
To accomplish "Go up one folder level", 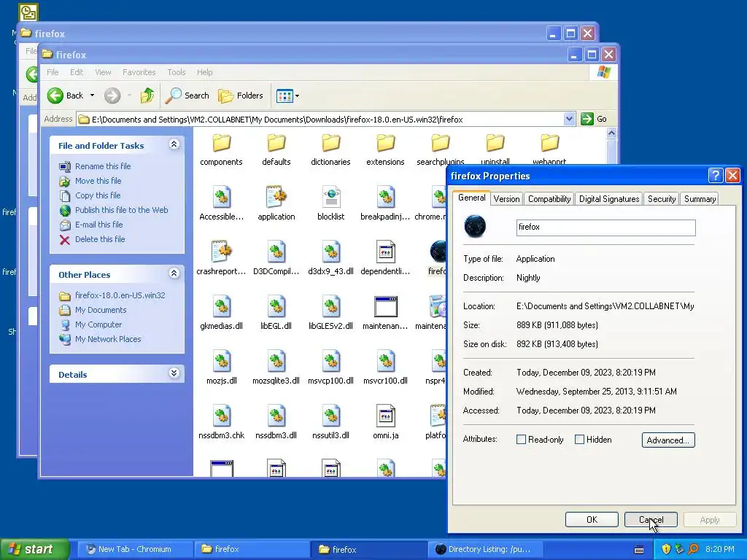I will tap(147, 96).
